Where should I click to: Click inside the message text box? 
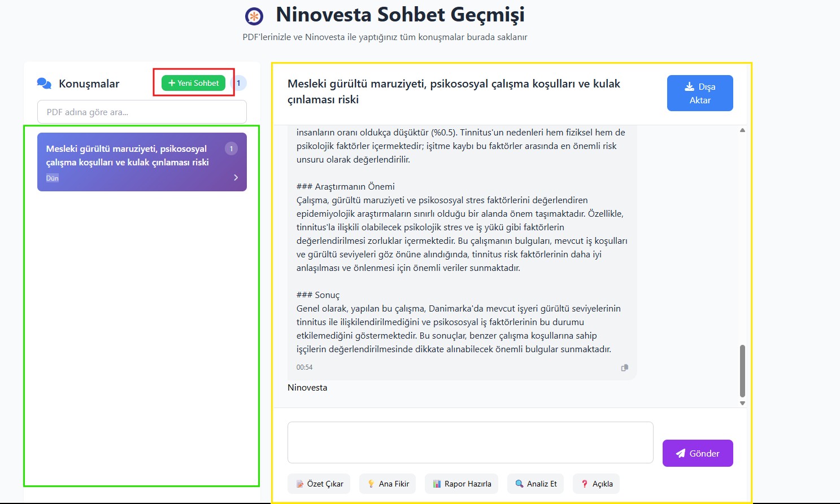(x=470, y=442)
